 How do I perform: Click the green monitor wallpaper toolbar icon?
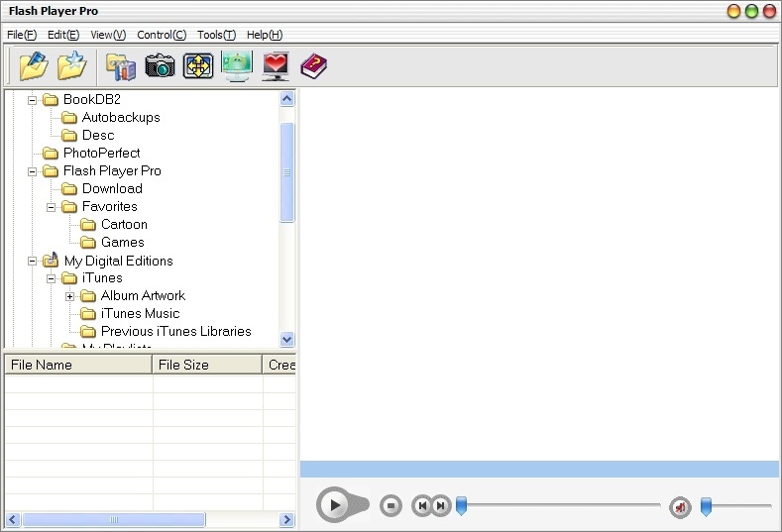[x=237, y=65]
